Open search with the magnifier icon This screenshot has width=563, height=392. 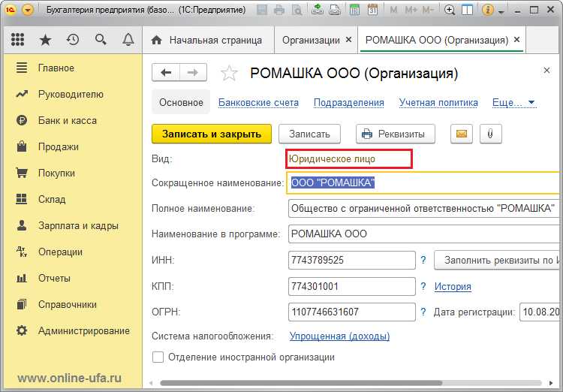(x=101, y=39)
